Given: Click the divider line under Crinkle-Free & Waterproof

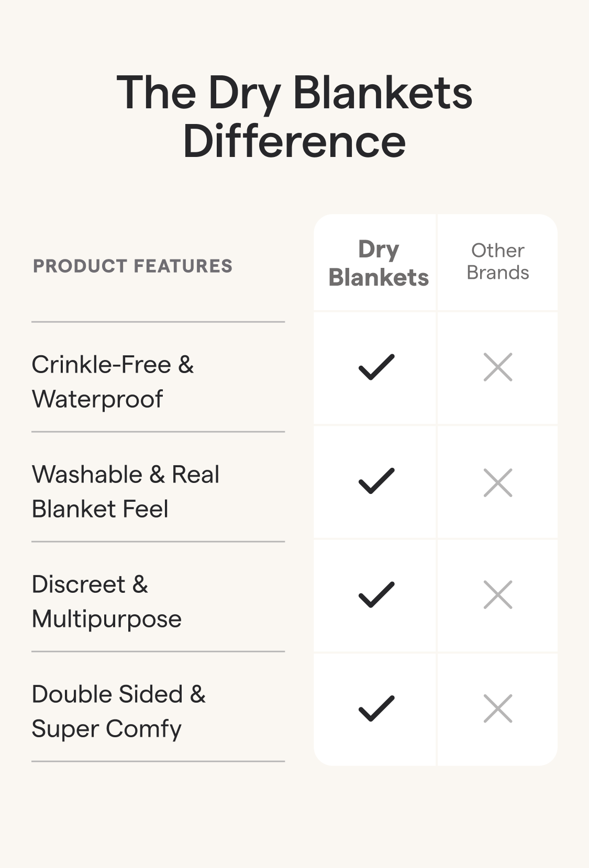Looking at the screenshot, I should tap(158, 432).
